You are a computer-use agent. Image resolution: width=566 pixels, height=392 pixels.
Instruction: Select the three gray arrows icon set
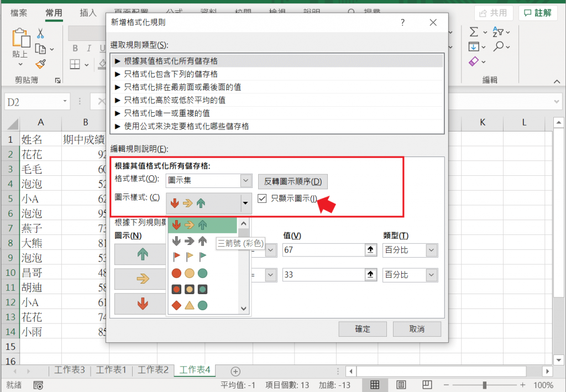(189, 241)
